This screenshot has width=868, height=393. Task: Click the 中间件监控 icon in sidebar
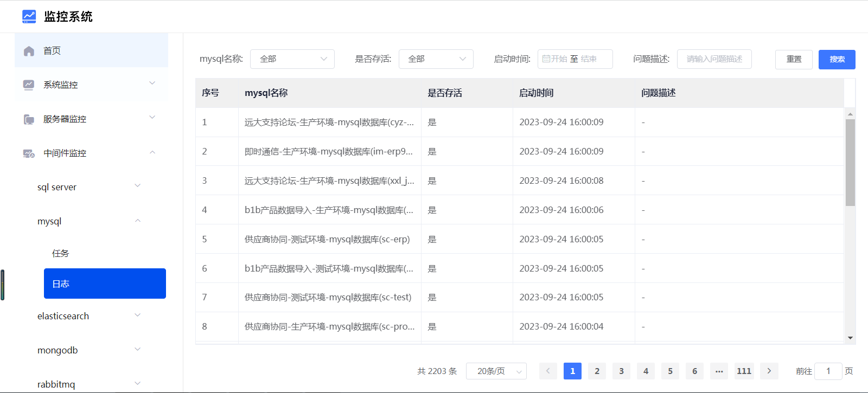pos(29,153)
